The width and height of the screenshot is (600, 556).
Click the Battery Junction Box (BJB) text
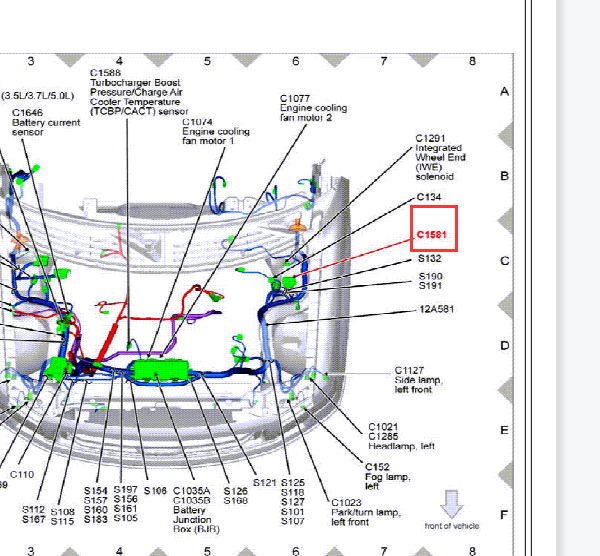point(196,520)
